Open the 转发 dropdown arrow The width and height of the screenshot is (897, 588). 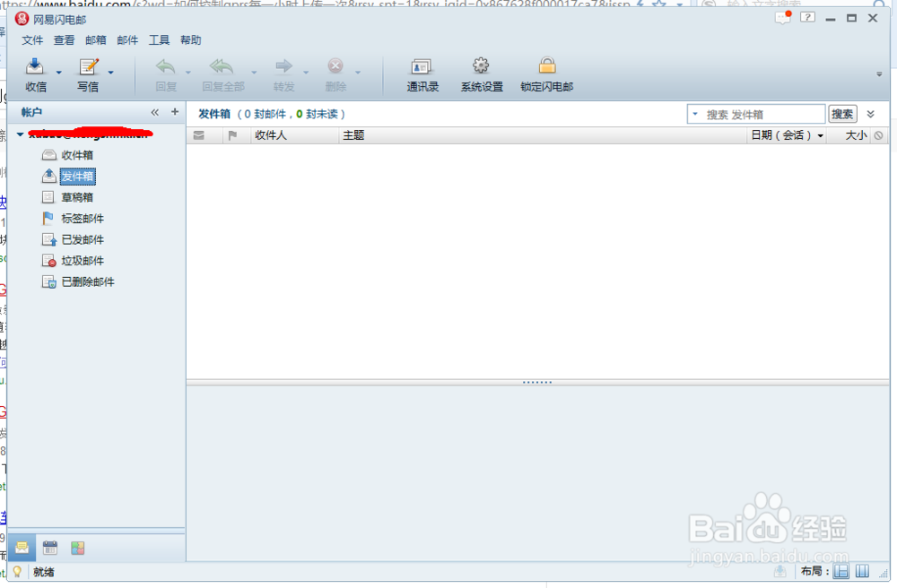click(x=306, y=73)
